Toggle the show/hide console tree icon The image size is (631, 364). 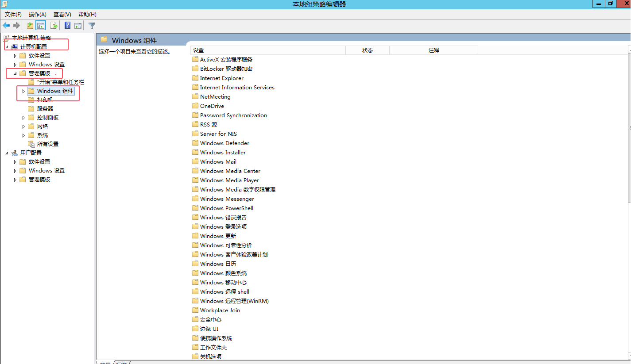click(40, 25)
